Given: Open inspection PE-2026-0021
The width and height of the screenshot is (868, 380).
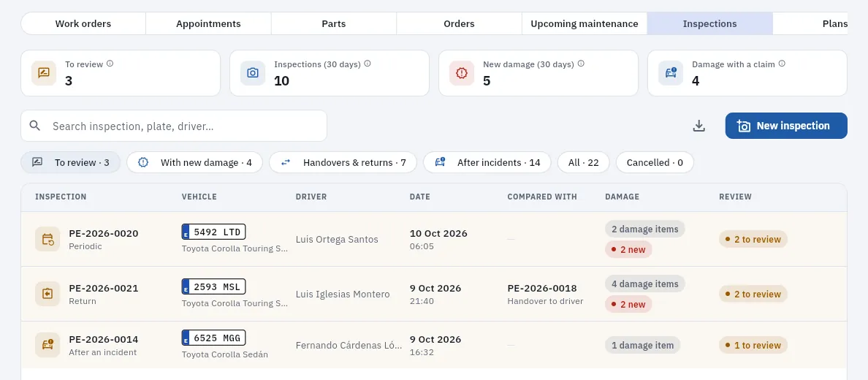Looking at the screenshot, I should pyautogui.click(x=104, y=288).
